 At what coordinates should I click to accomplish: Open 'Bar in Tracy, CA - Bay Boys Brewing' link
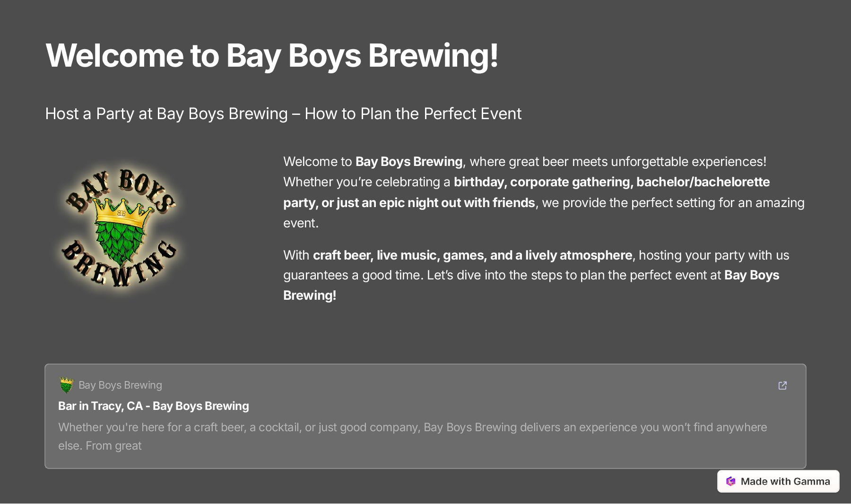pos(153,406)
